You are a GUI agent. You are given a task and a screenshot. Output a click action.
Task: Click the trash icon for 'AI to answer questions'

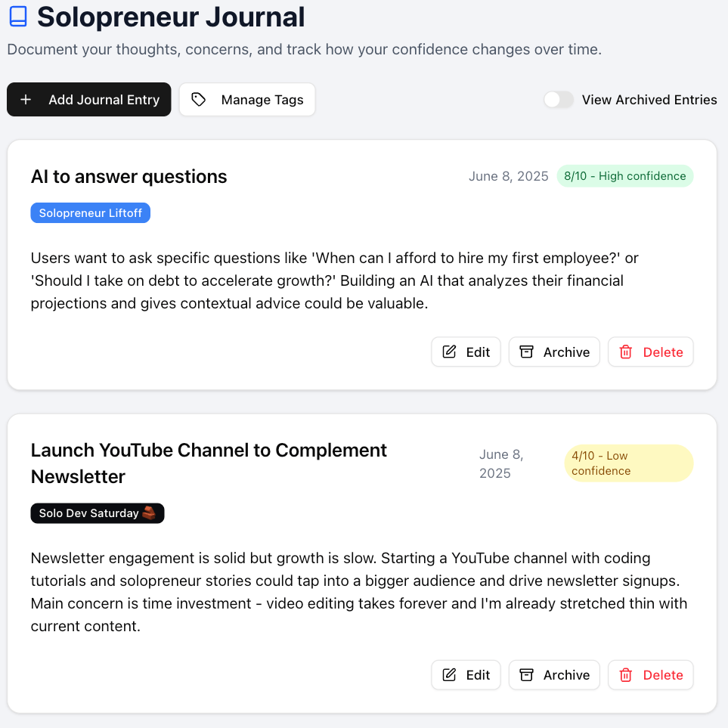pos(627,352)
